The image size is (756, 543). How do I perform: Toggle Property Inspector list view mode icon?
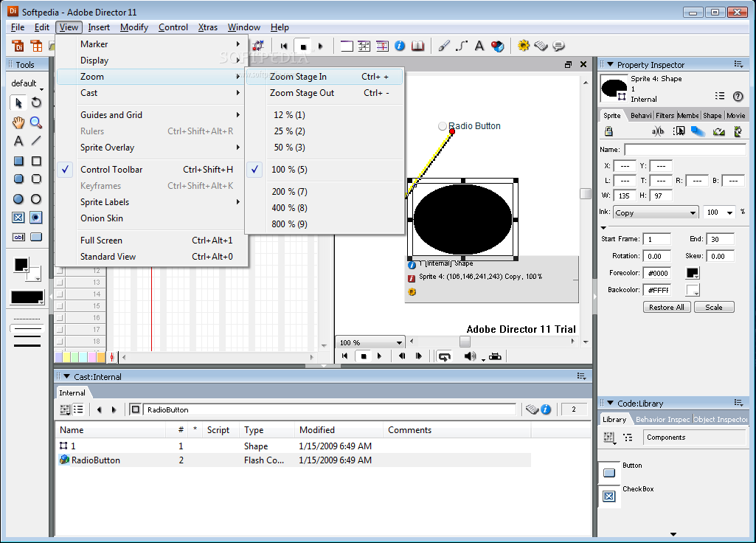point(719,96)
